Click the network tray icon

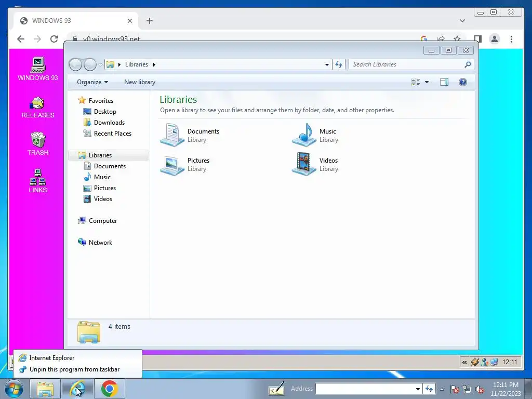(x=467, y=389)
